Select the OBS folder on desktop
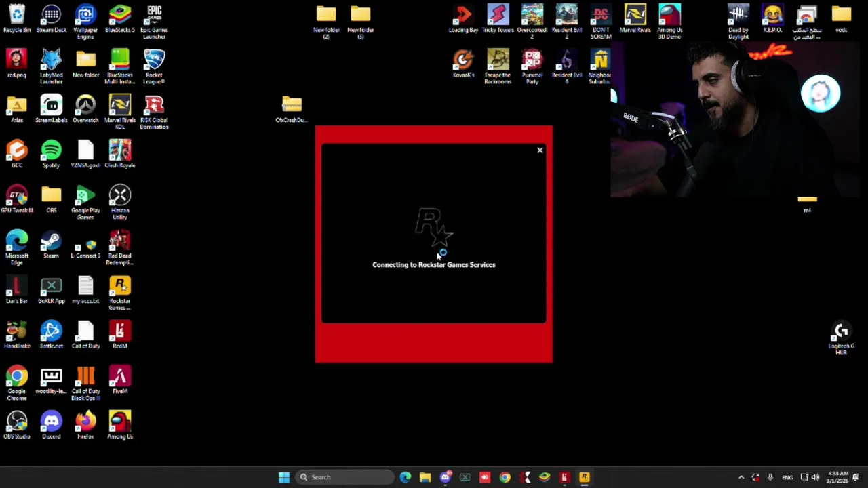Image resolution: width=868 pixels, height=488 pixels. coord(52,200)
